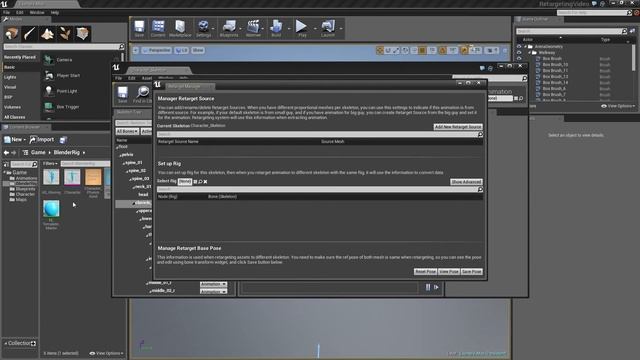Open Scene Outliner View Options dropdown

coord(618,106)
